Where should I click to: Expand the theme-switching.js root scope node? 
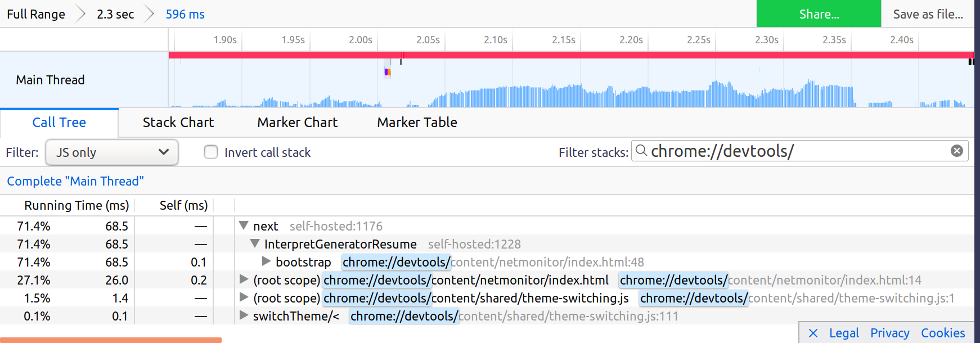pos(244,297)
